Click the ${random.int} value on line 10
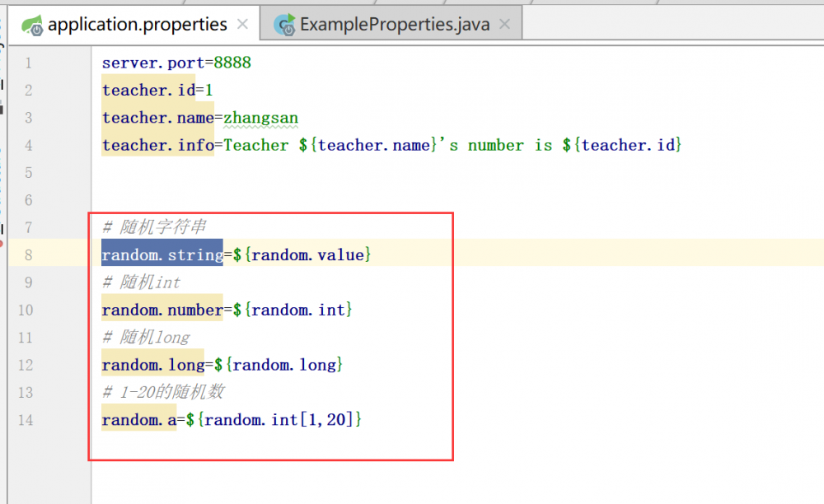This screenshot has height=504, width=824. coord(293,310)
